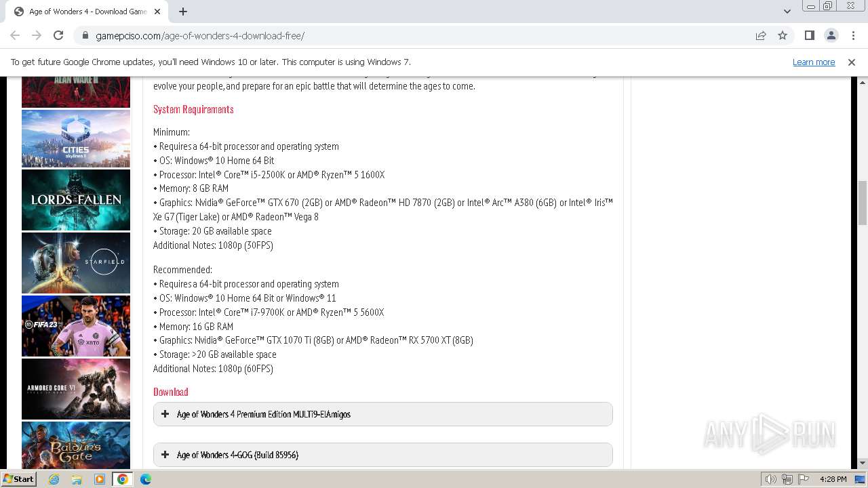Click 'Additional Notes: 1080p (30FPS)' text
The image size is (868, 488).
click(213, 245)
